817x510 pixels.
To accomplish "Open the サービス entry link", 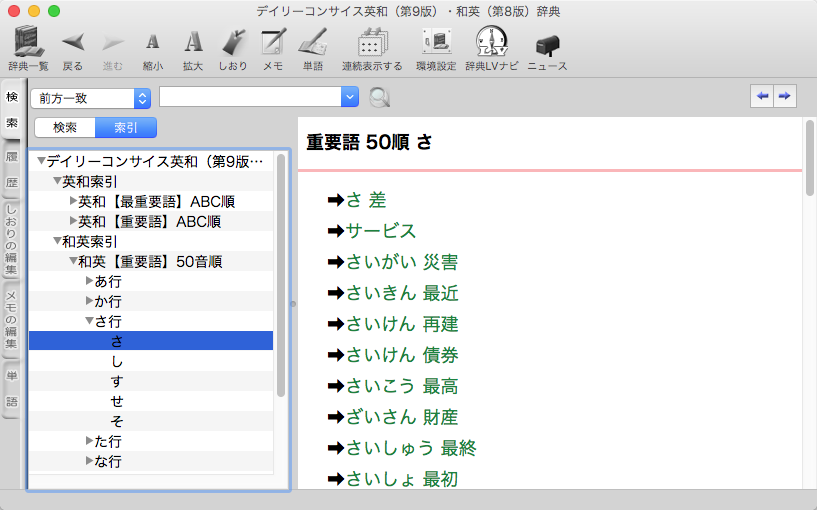I will tap(381, 231).
